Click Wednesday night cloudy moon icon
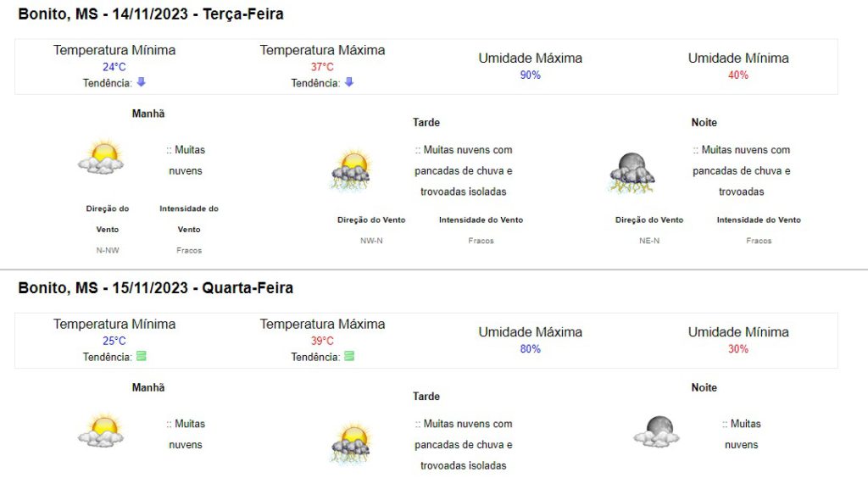 pos(657,431)
